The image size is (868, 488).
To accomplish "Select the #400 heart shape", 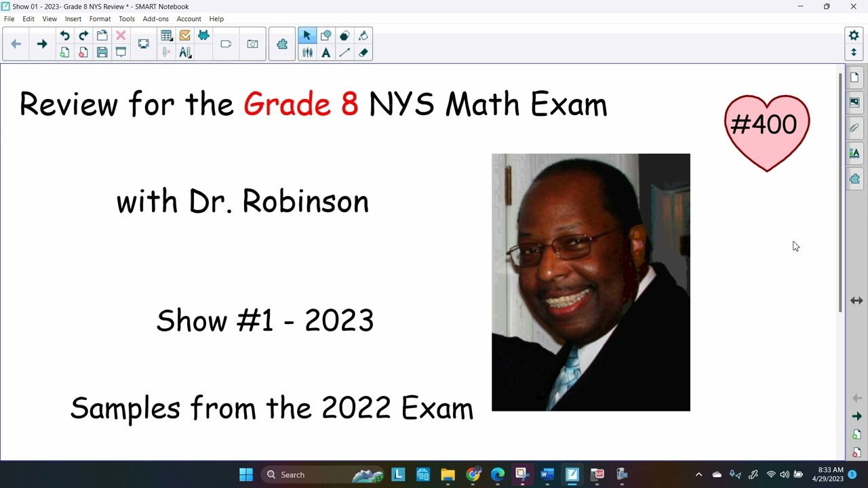I will pos(767,133).
